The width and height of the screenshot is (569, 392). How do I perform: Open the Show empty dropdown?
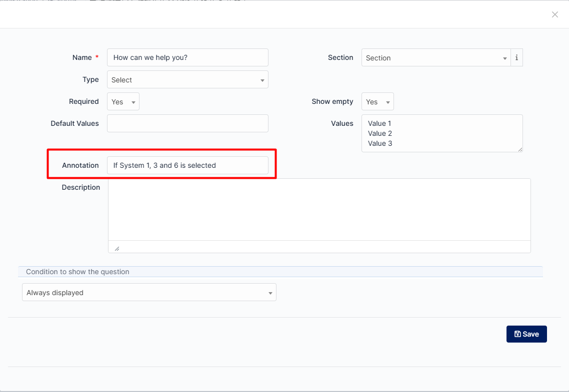tap(377, 102)
